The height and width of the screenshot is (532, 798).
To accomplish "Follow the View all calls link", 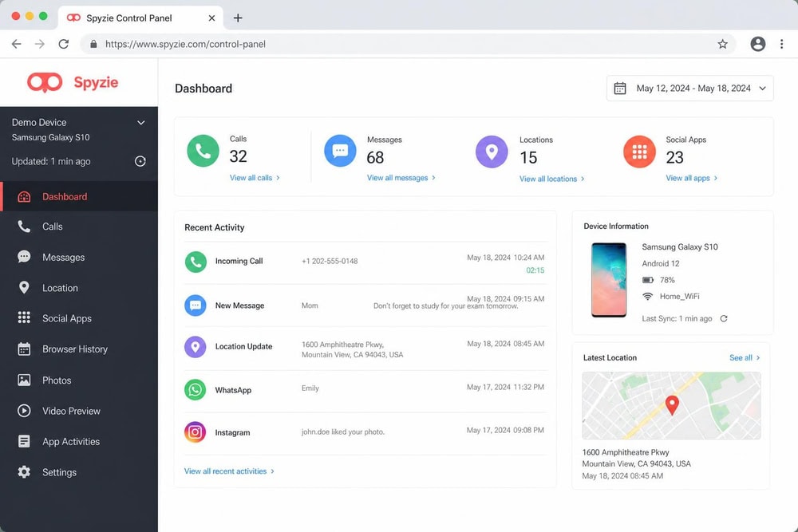I will (255, 178).
